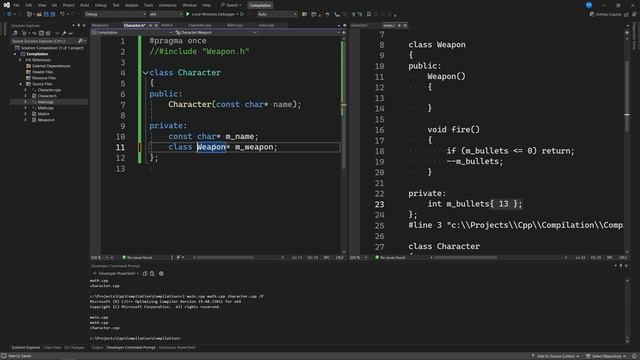This screenshot has width=640, height=360.
Task: Close the Solution Explorer panel
Action: coord(84,25)
